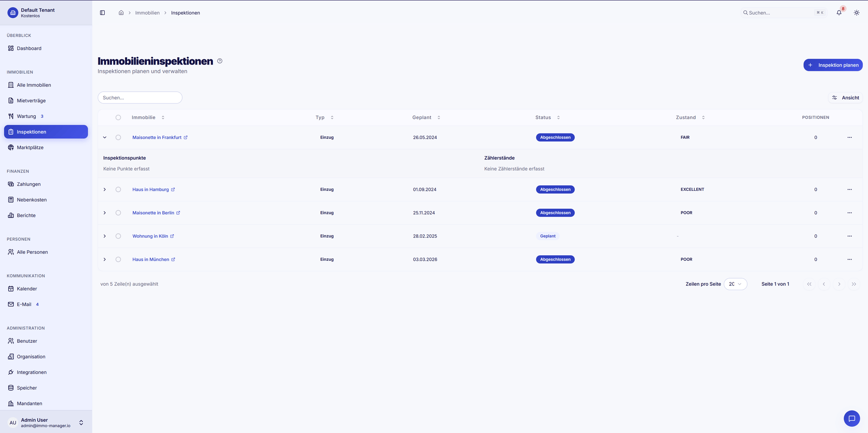Go to home via breadcrumb house icon
This screenshot has height=433, width=868.
121,13
